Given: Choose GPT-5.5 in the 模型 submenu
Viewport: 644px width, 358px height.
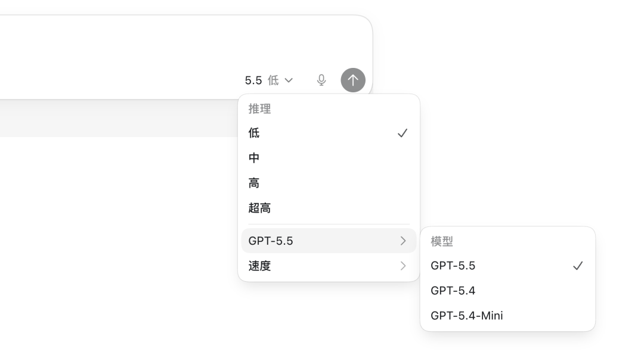Looking at the screenshot, I should tap(507, 266).
